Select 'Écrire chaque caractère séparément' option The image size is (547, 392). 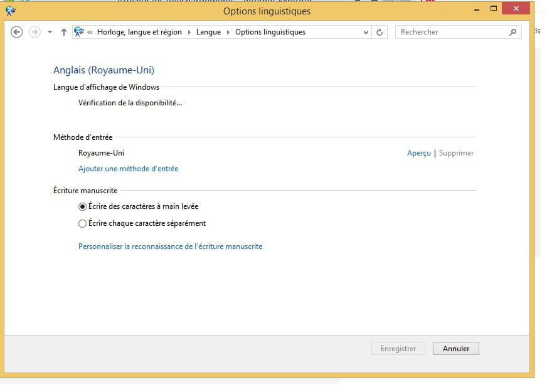coord(82,223)
